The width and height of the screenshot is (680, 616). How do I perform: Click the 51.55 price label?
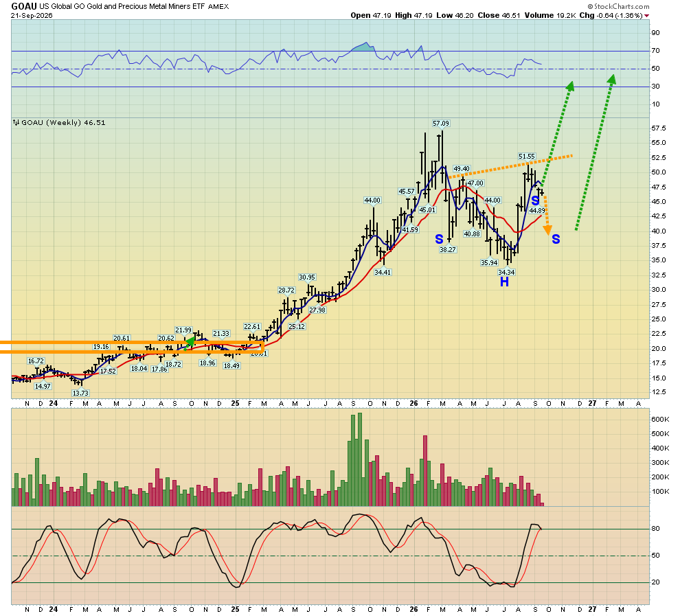(526, 156)
